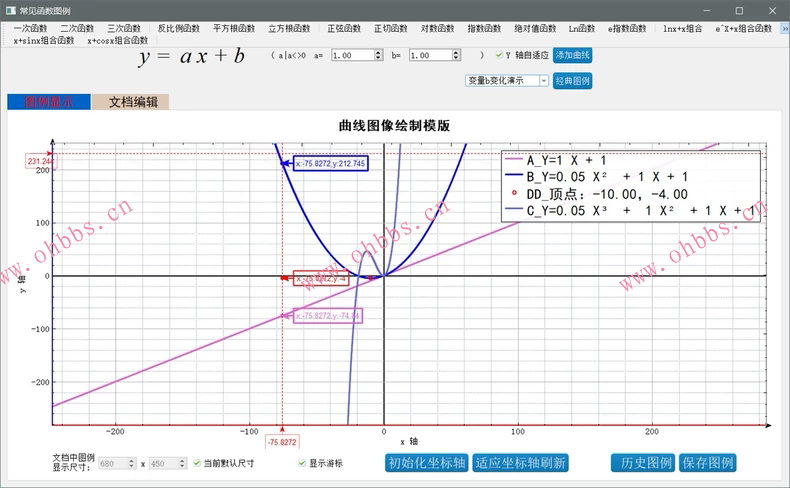Switch to the 图例展示 tab
Viewport: 790px width, 488px height.
[48, 101]
